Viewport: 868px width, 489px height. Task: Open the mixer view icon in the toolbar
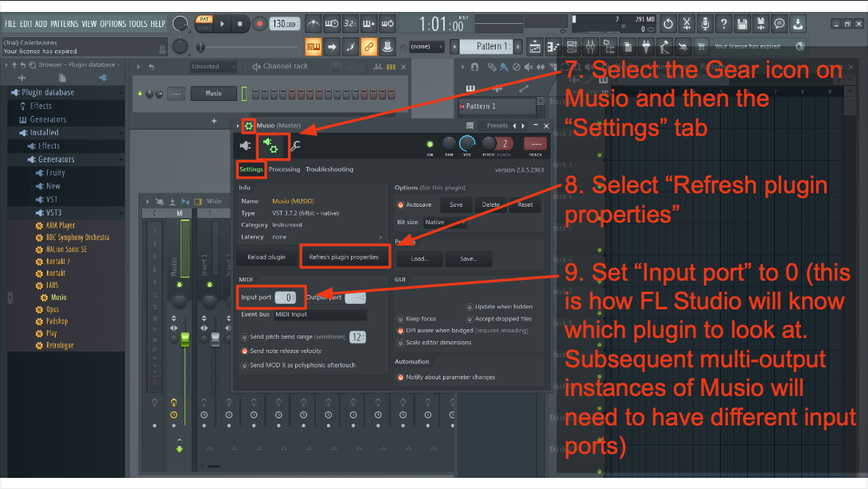590,46
